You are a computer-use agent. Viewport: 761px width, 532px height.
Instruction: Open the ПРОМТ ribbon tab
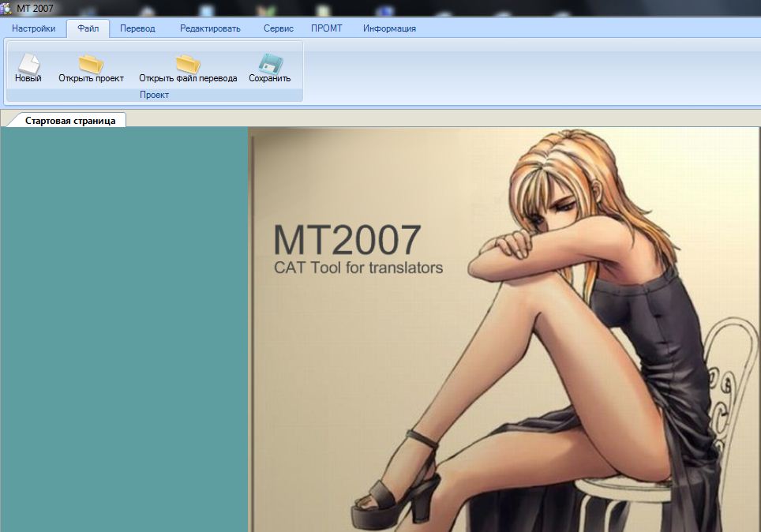(x=327, y=28)
